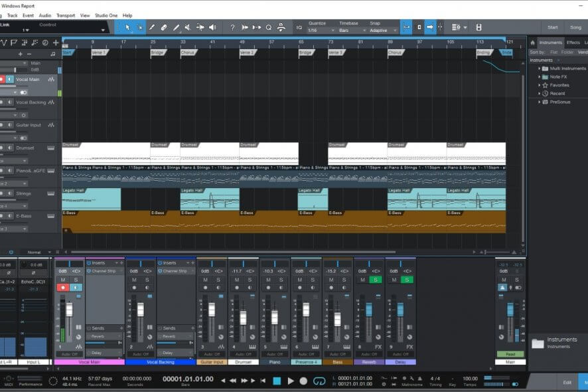Open the marker track flag icon
588x392 pixels.
click(x=14, y=43)
